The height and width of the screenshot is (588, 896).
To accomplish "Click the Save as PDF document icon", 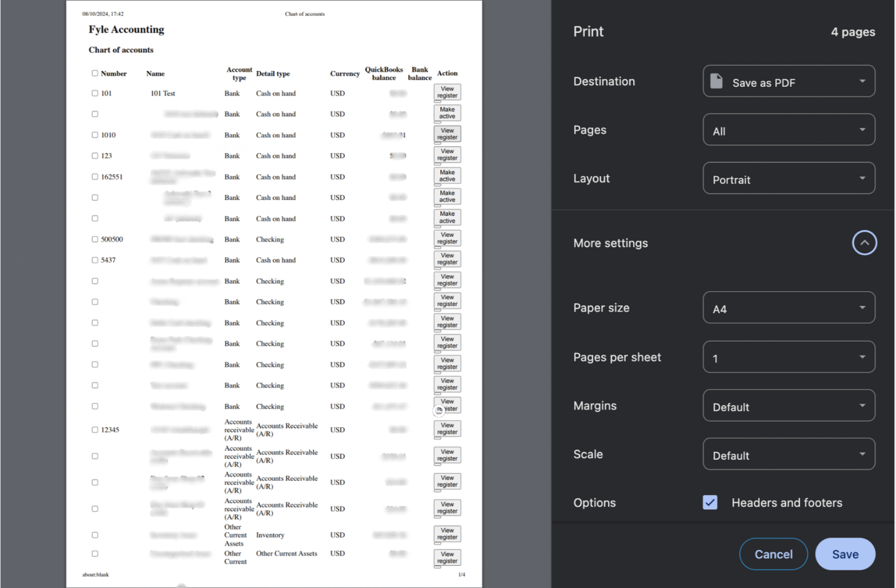I will pyautogui.click(x=716, y=81).
